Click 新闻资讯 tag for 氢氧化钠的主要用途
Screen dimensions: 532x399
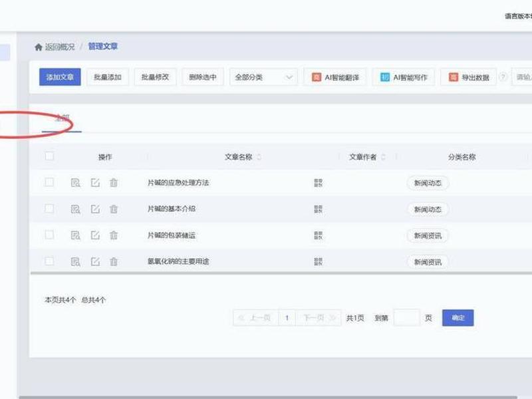[428, 262]
